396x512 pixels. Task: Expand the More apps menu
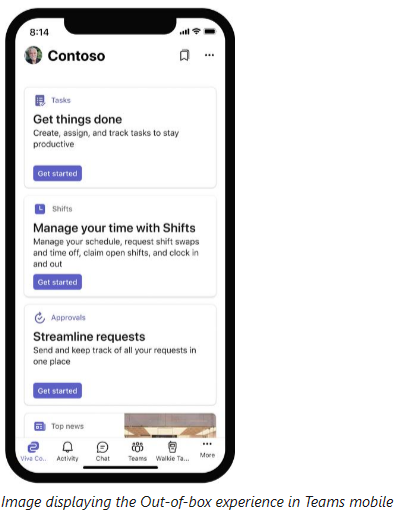coord(207,449)
